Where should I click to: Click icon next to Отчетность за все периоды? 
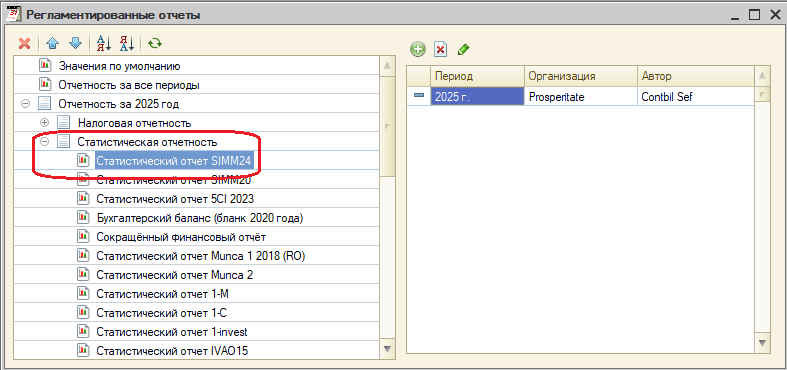[x=45, y=84]
